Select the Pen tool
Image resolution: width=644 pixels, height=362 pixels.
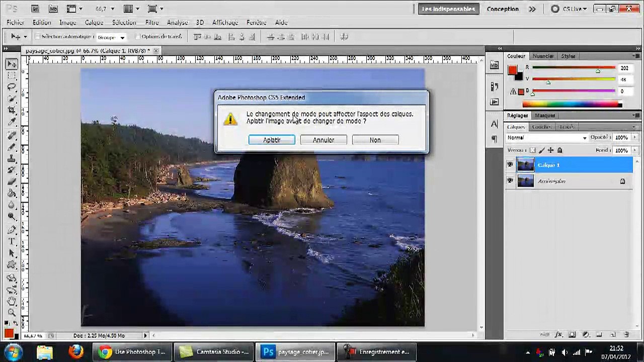[12, 230]
